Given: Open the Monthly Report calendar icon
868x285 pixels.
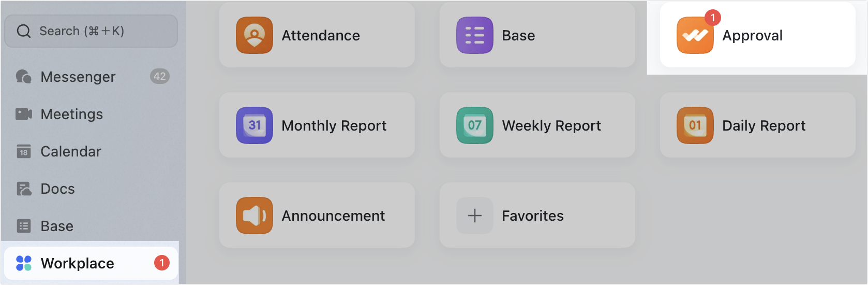Looking at the screenshot, I should click(x=255, y=125).
